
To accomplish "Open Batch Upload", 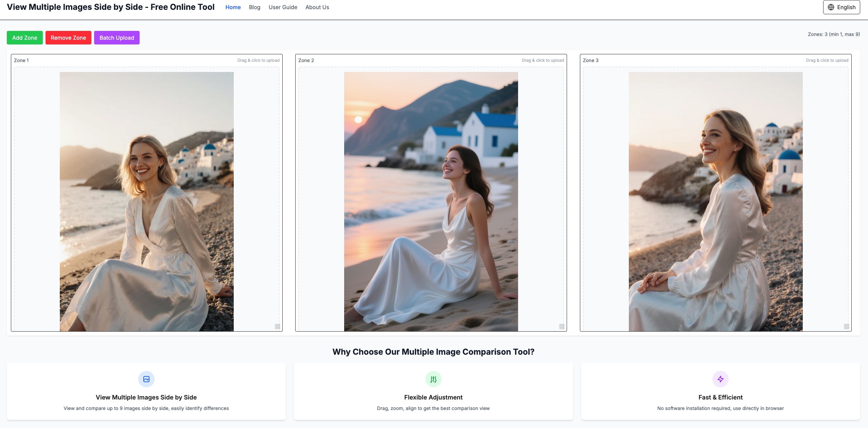I will pos(117,38).
